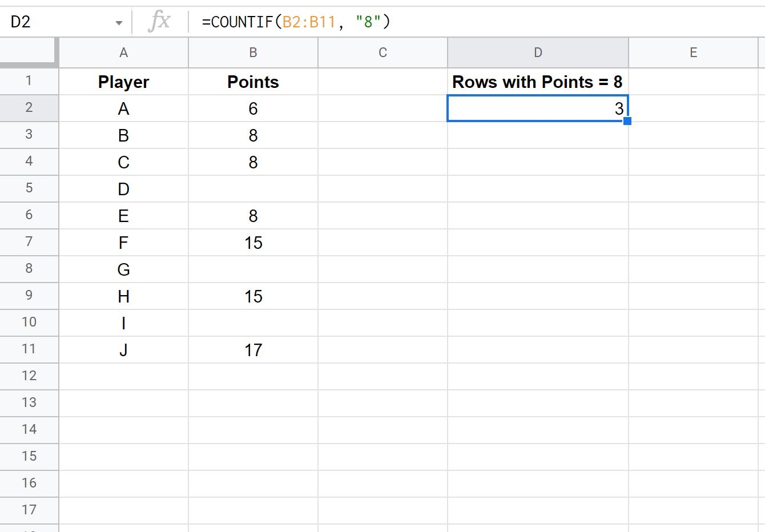765x532 pixels.
Task: Click the blue fill handle on cell D2
Action: (x=627, y=121)
